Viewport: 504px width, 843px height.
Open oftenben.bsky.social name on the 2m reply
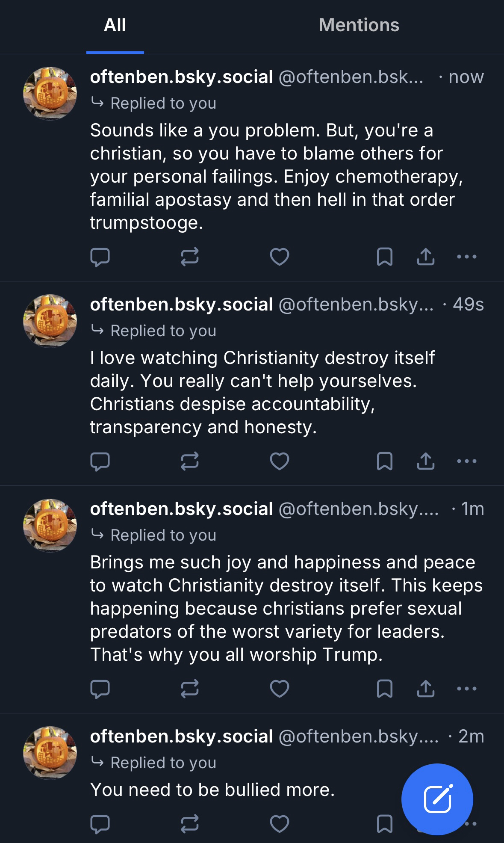click(x=181, y=737)
